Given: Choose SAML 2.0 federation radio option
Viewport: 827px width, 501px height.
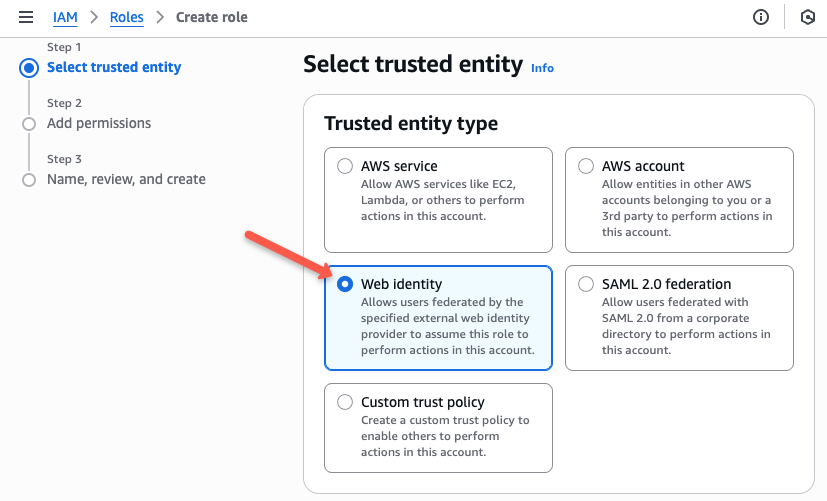Looking at the screenshot, I should coord(585,284).
